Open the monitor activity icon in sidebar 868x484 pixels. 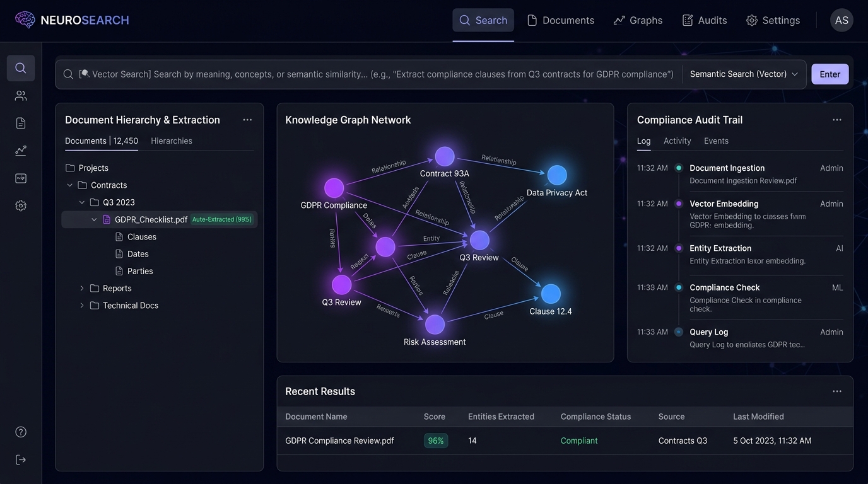pyautogui.click(x=21, y=178)
